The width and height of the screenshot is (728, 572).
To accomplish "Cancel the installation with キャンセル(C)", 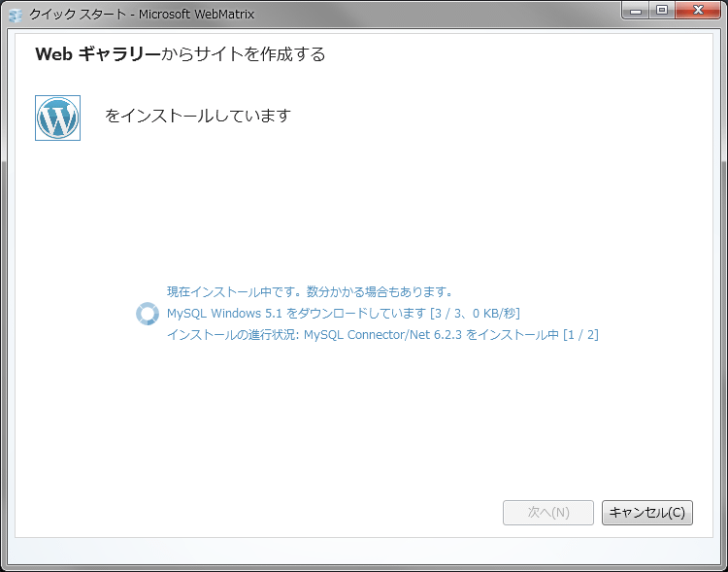I will (647, 513).
